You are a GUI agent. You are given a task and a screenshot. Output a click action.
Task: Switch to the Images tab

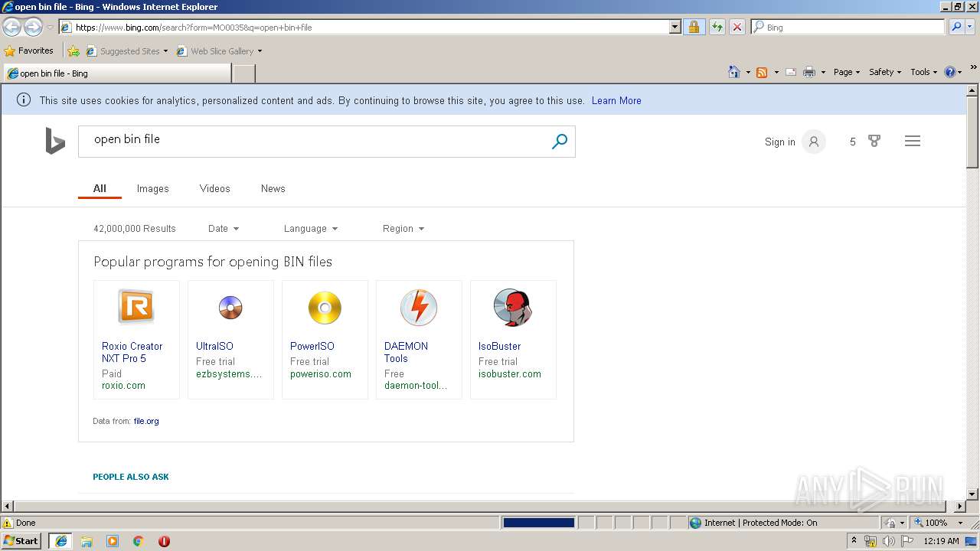pos(152,188)
